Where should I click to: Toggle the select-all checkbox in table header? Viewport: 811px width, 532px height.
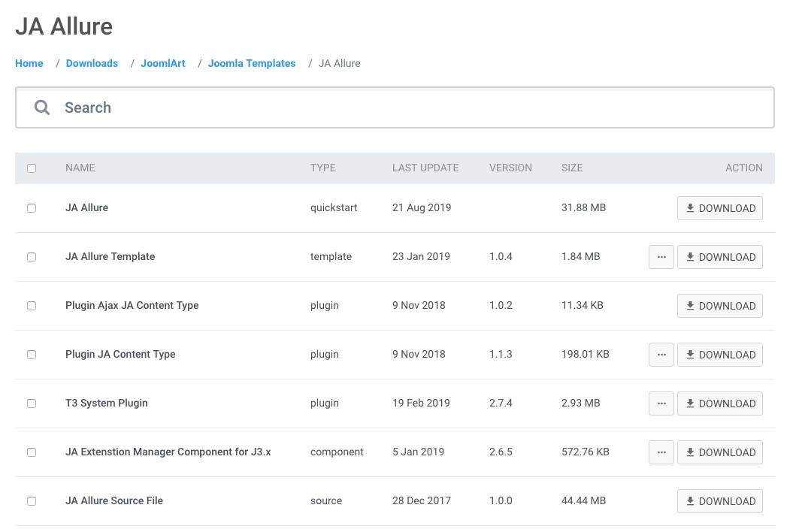pyautogui.click(x=32, y=168)
